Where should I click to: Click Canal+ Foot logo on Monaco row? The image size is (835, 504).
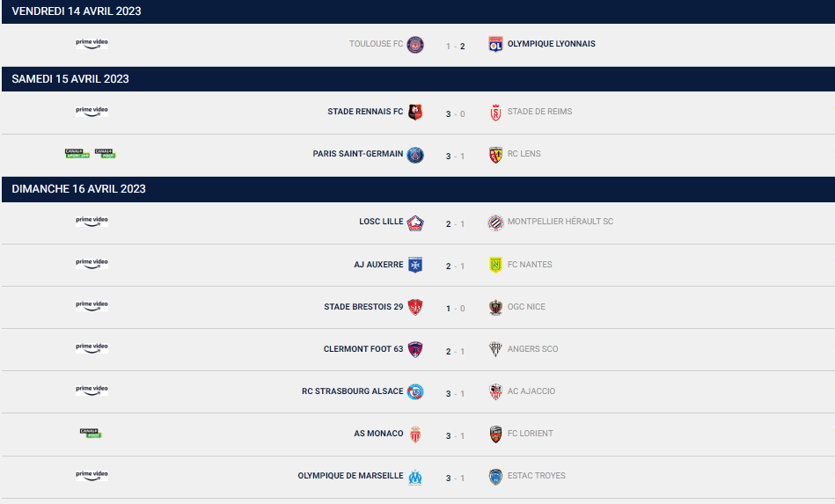[x=91, y=434]
